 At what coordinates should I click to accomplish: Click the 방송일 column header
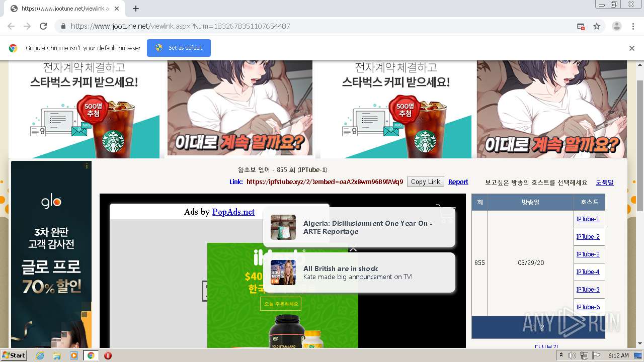point(530,202)
